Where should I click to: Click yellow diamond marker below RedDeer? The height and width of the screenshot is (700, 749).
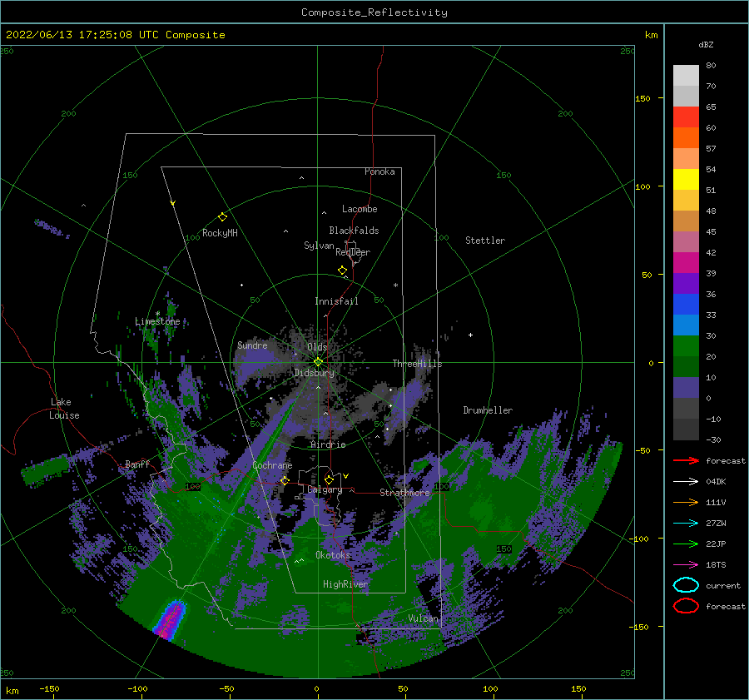coord(342,271)
